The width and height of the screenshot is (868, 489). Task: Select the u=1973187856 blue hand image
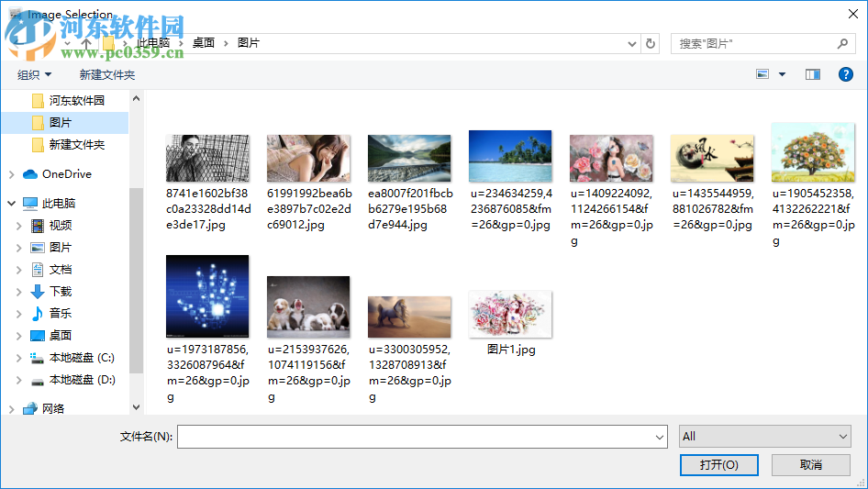(x=207, y=296)
